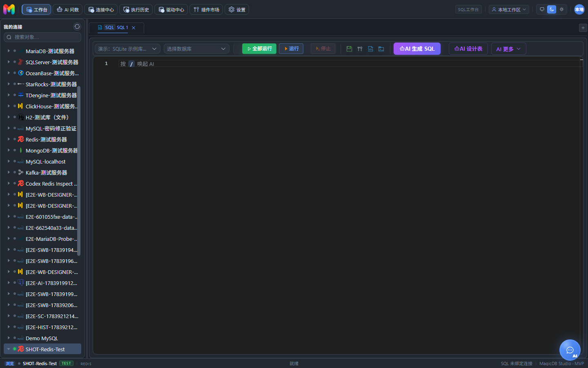The image size is (588, 368).
Task: Open 插件市场 plugin market
Action: (206, 9)
